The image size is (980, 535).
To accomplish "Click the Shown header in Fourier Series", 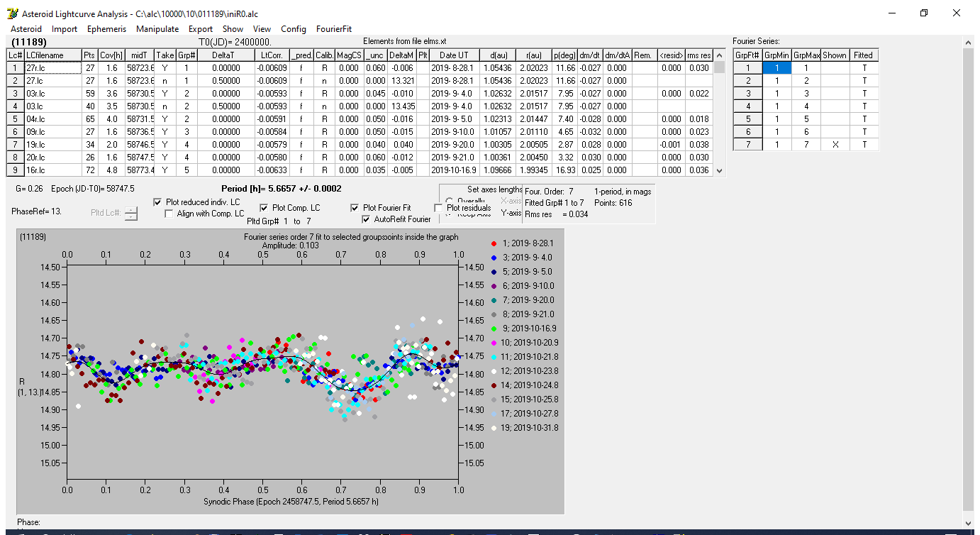I will (835, 55).
